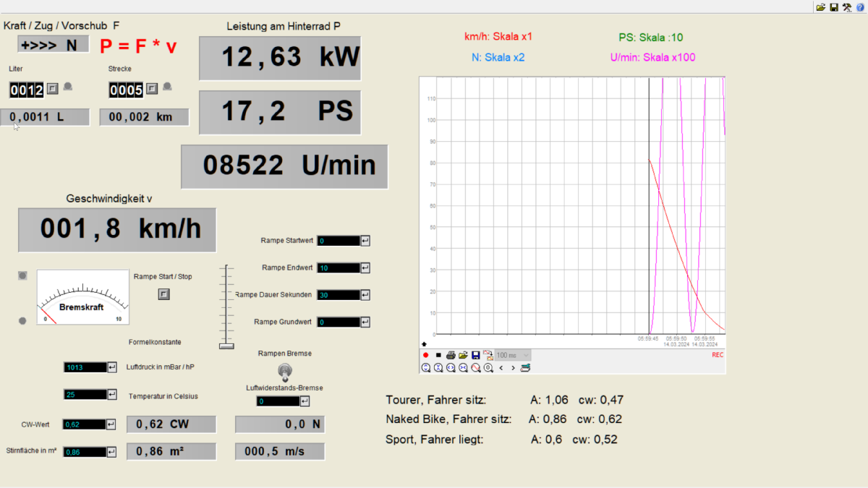
Task: Toggle the Rampe Start / Stop button
Action: tap(163, 294)
